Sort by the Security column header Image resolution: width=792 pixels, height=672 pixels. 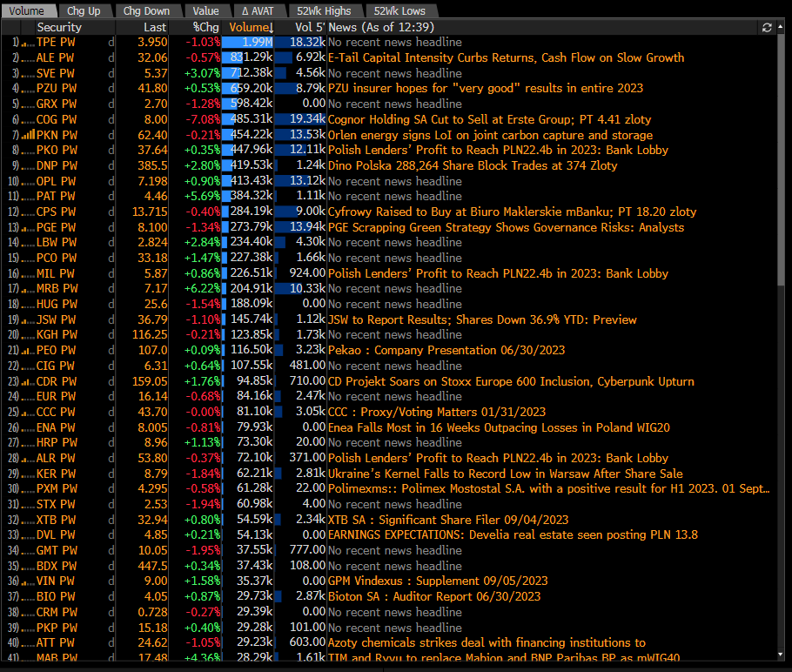tap(59, 27)
